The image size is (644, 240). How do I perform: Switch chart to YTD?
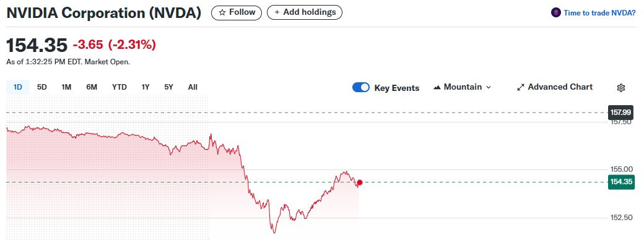pyautogui.click(x=120, y=87)
